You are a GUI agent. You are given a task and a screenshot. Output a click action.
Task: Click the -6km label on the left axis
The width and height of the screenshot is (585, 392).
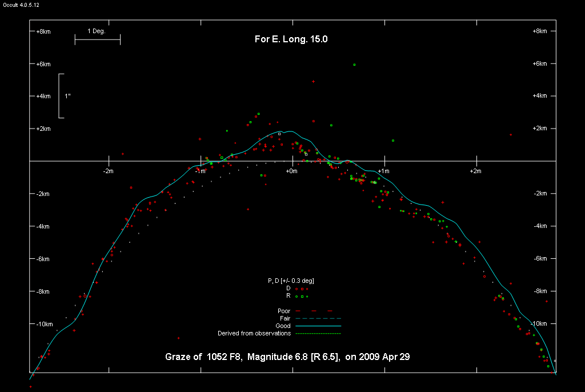[42, 259]
